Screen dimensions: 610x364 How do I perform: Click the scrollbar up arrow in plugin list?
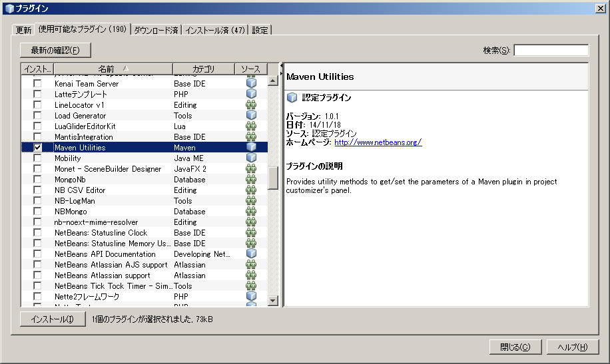tap(273, 81)
